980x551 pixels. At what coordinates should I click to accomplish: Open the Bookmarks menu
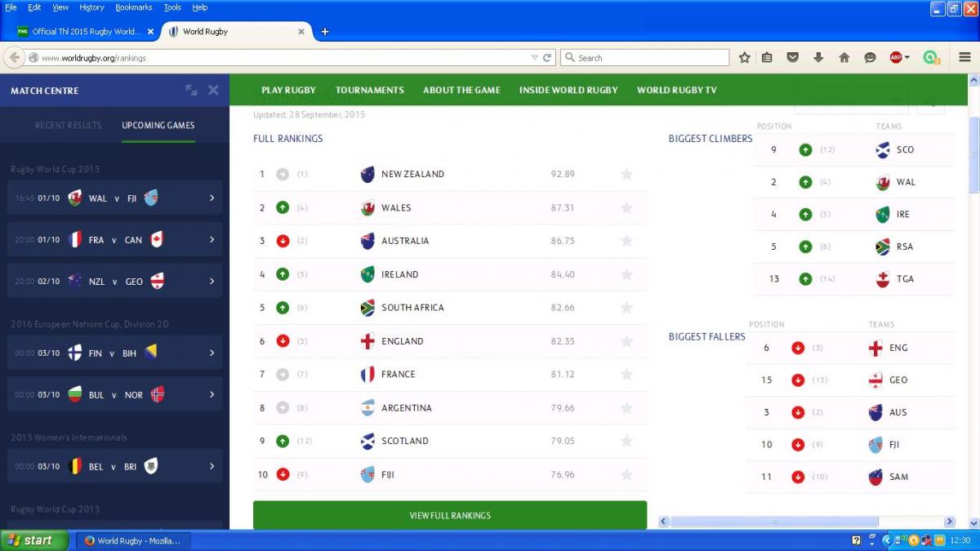pyautogui.click(x=134, y=7)
